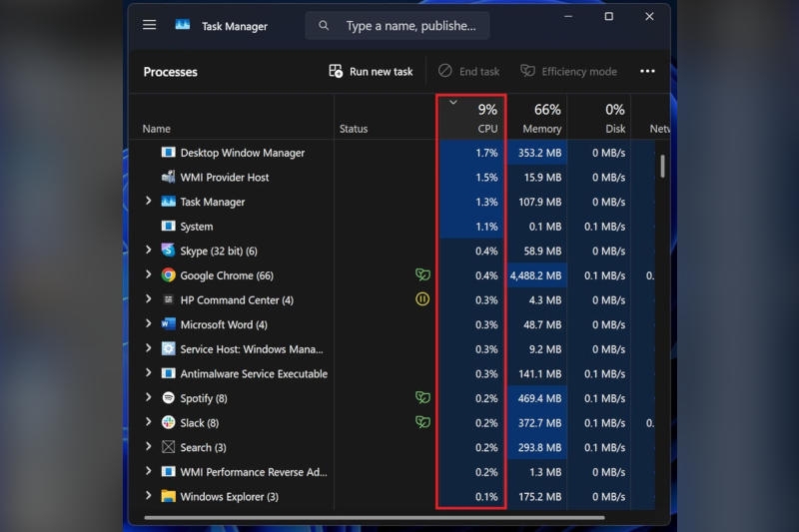Screen dimensions: 799x532
Task: Click the efficiency leaf icon beside Google Chrome
Action: tap(422, 275)
